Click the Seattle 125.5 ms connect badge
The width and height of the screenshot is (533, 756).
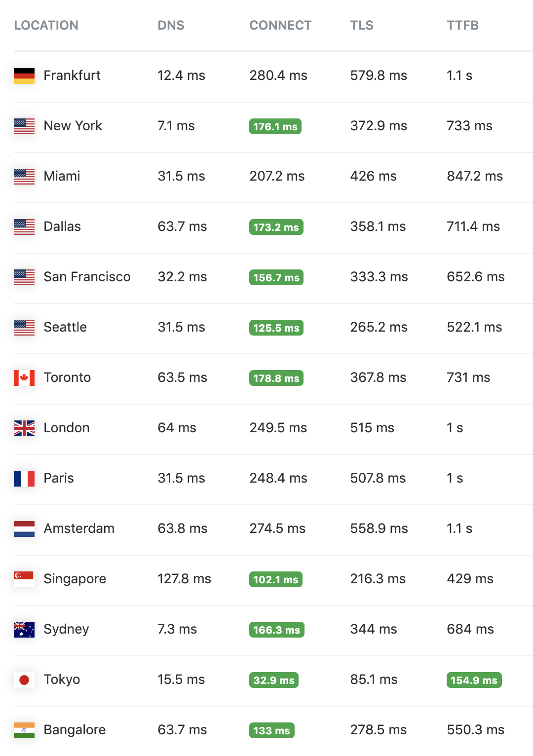pos(276,328)
